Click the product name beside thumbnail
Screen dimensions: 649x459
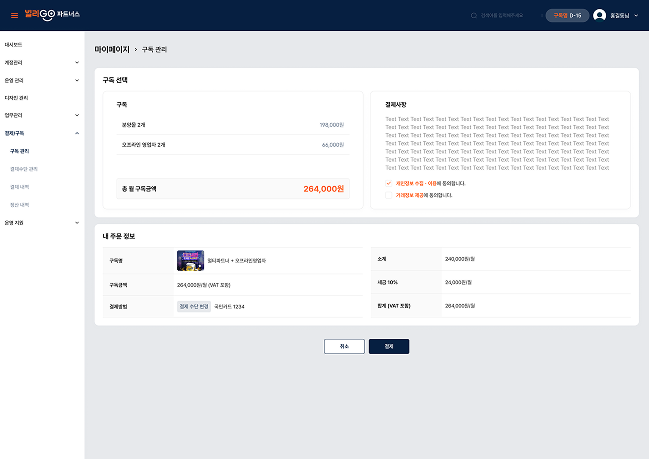[237, 261]
